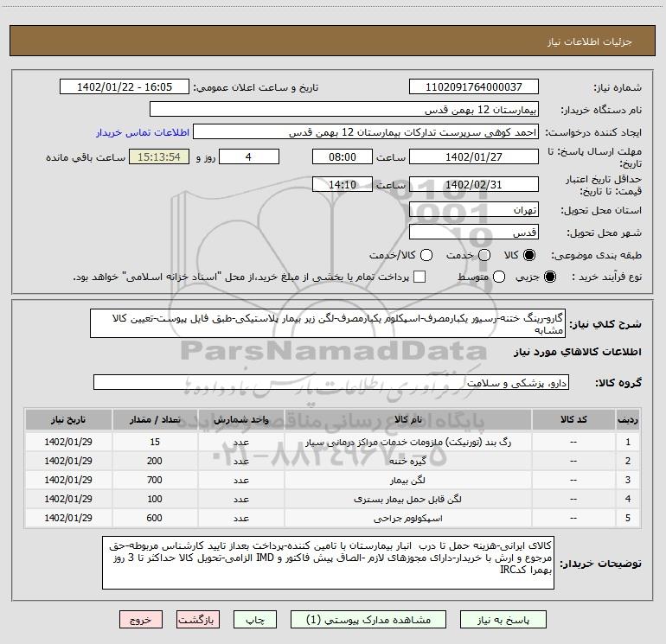Click the remaining time field 15:13:54

pos(159,156)
